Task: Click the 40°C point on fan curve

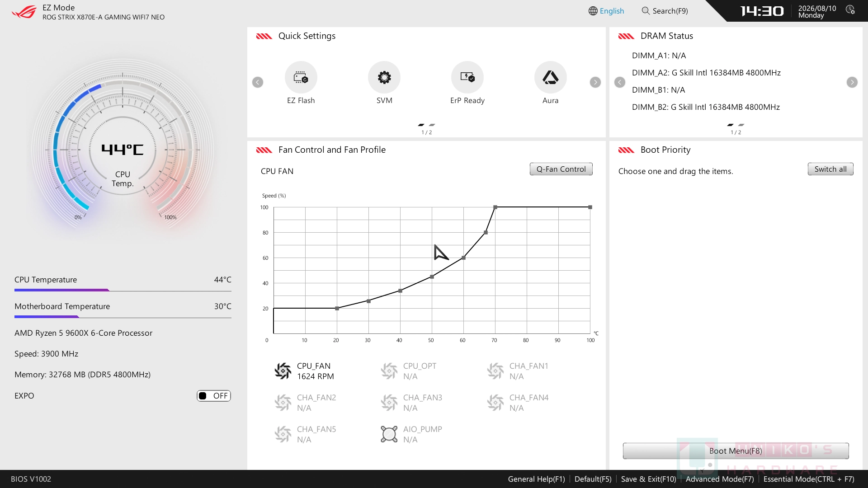Action: click(400, 291)
